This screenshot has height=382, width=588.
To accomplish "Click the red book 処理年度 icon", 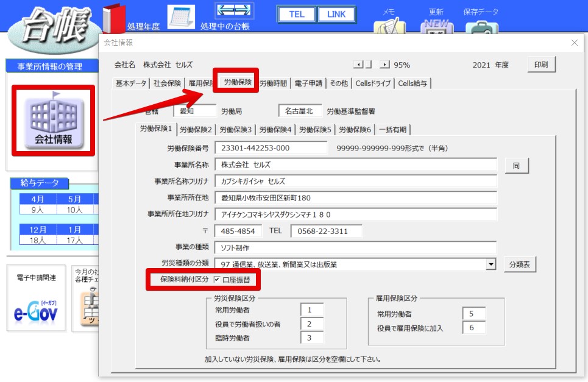I will coord(114,18).
